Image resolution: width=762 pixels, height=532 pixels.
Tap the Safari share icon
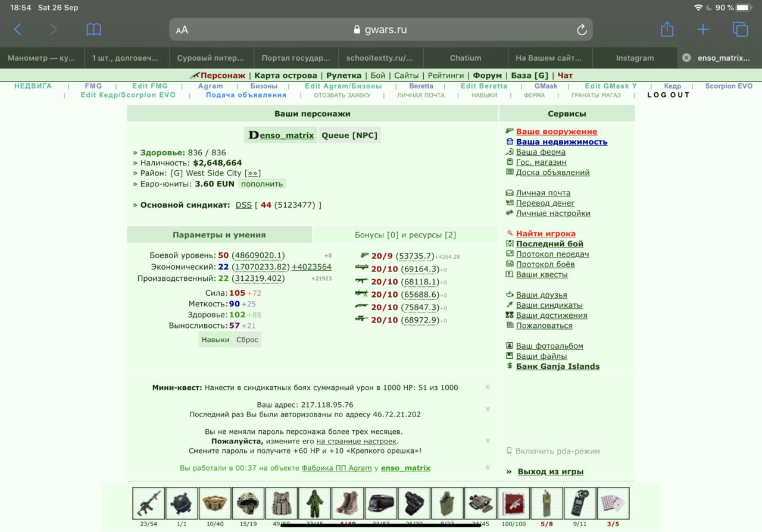click(x=667, y=29)
